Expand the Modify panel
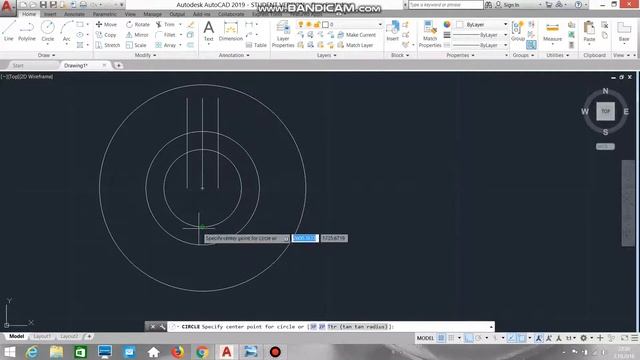The height and width of the screenshot is (360, 640). (x=145, y=55)
